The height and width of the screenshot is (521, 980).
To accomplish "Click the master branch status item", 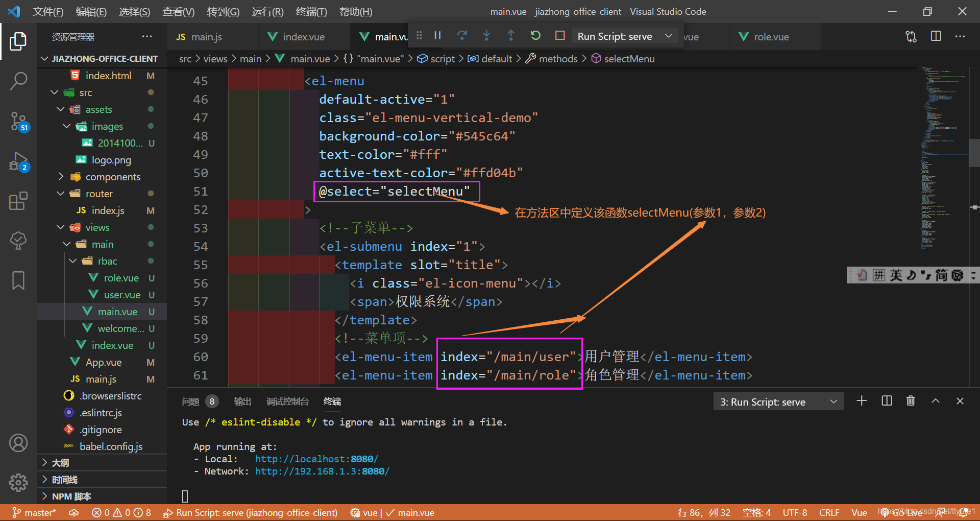I will [x=34, y=512].
